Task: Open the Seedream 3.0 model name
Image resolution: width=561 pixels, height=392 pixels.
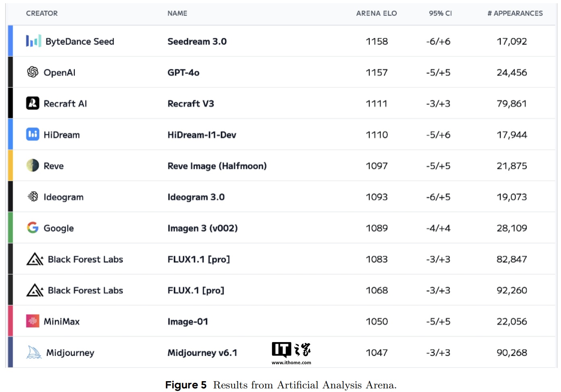Action: point(197,41)
